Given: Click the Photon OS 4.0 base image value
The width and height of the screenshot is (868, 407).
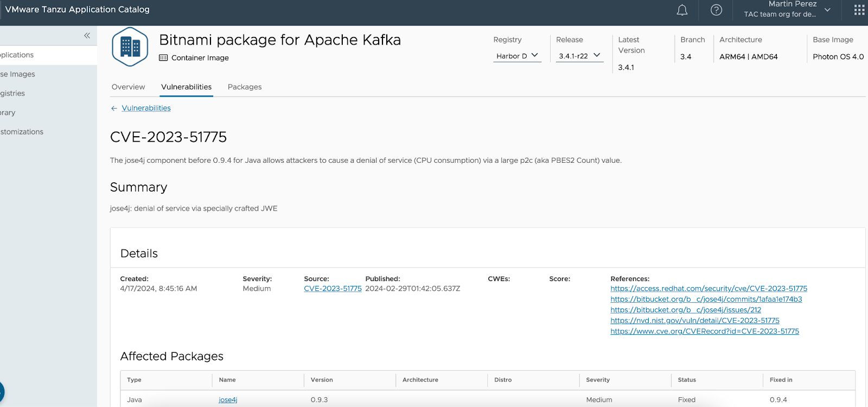Looking at the screenshot, I should coord(838,56).
